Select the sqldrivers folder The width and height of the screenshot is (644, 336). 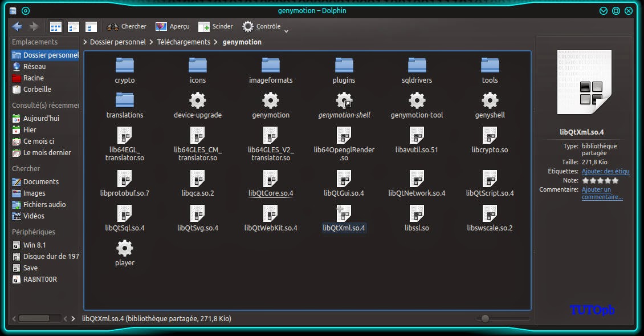[x=417, y=71]
